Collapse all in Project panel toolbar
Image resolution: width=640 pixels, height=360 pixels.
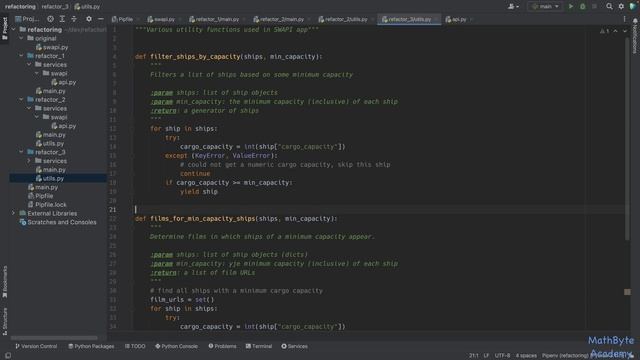click(74, 19)
